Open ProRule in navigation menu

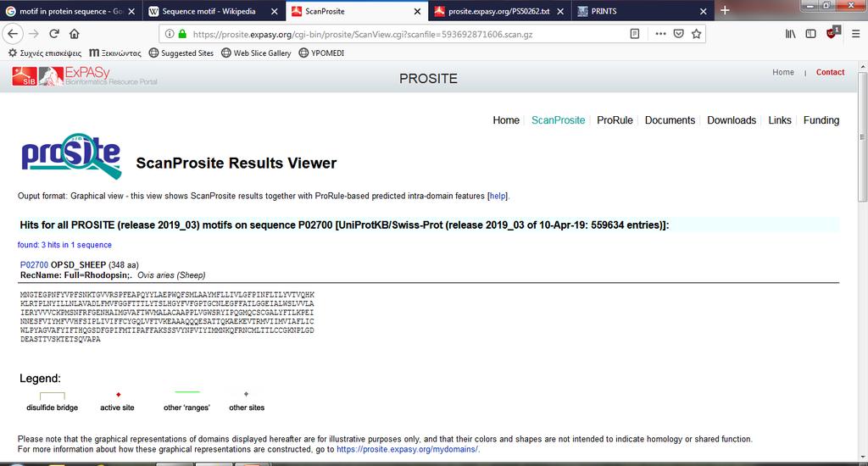(615, 120)
